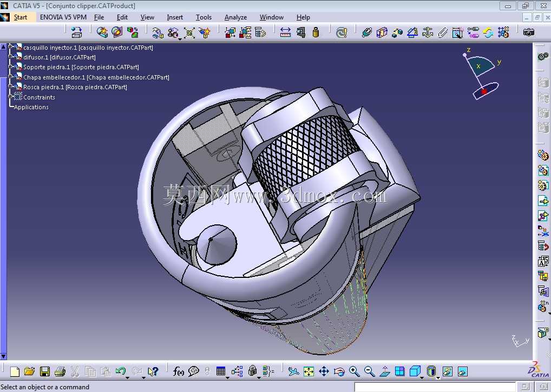The image size is (551, 392).
Task: Select the Rotate view icon
Action: pos(339,371)
